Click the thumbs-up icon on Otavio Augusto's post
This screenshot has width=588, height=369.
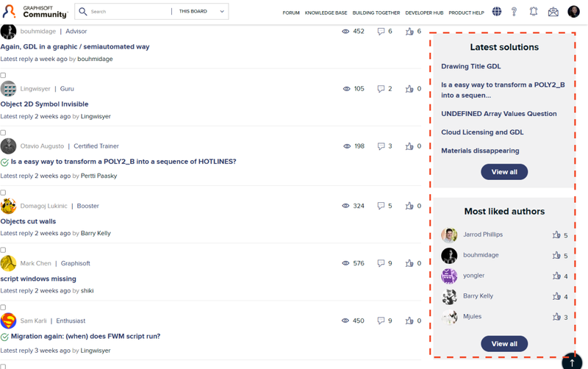(x=409, y=146)
